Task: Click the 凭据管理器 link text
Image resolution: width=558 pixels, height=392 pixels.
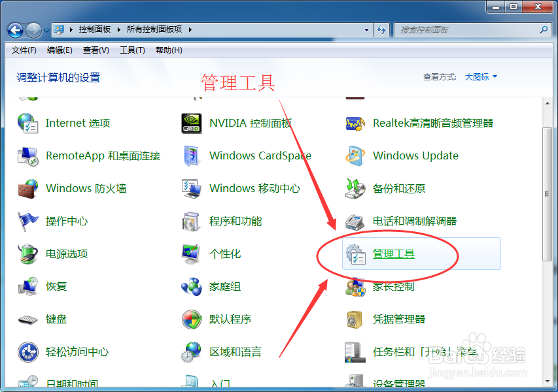Action: (399, 319)
